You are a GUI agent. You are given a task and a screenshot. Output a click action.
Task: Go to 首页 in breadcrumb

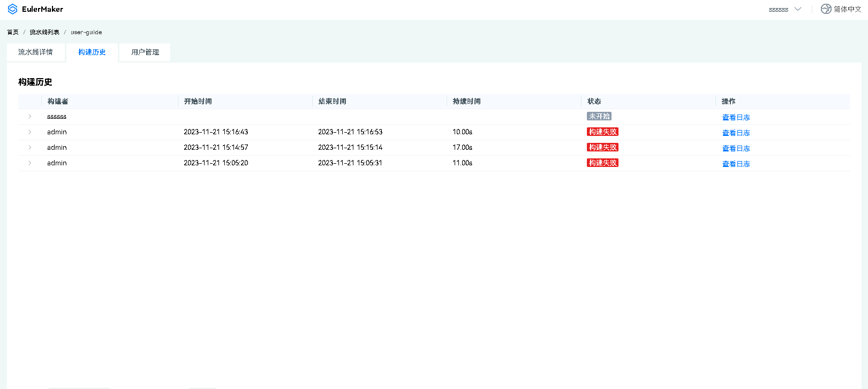[13, 33]
